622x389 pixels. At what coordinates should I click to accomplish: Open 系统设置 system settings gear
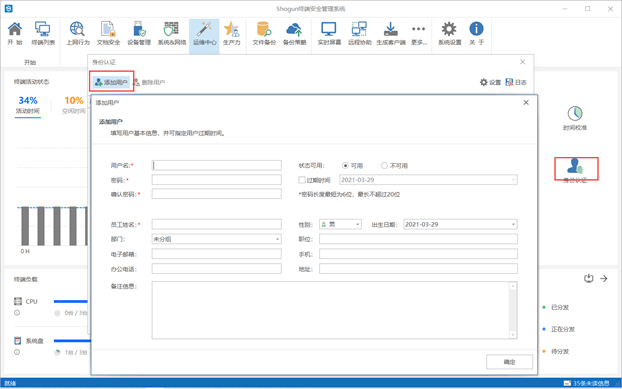pyautogui.click(x=449, y=33)
